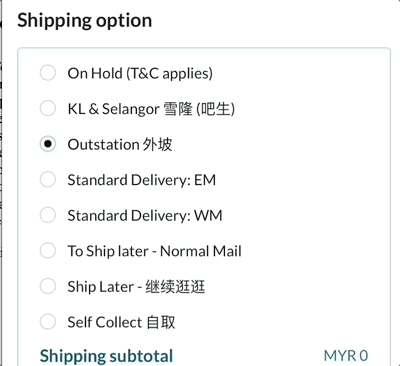The height and width of the screenshot is (366, 400).
Task: Toggle the Outstation 外坡 radio button
Action: 48,144
